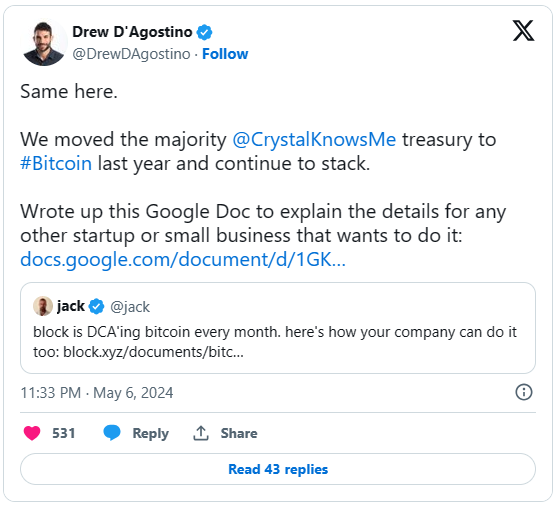Click the X logo icon
The width and height of the screenshot is (557, 505).
[x=523, y=31]
